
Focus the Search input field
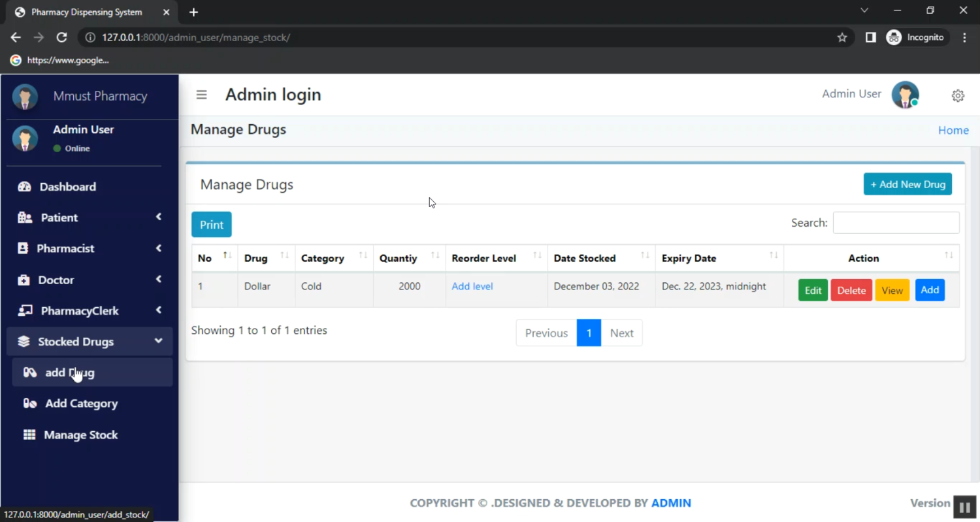(896, 223)
